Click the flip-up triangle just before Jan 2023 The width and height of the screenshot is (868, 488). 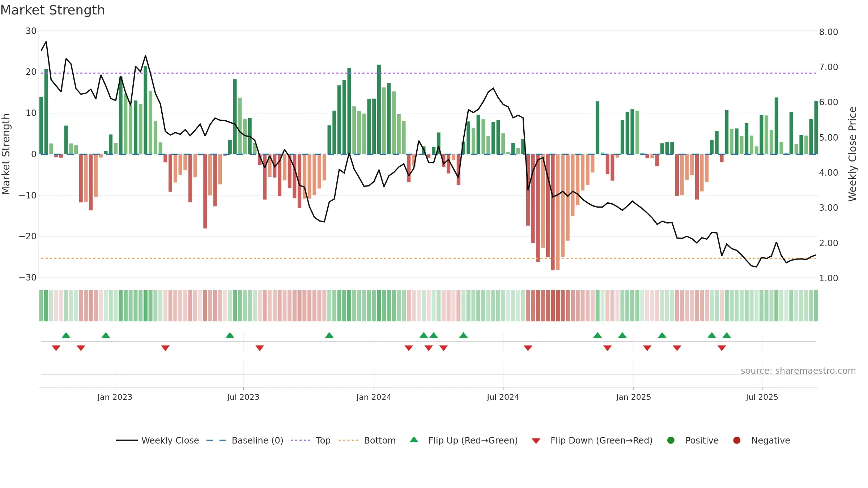click(x=106, y=335)
